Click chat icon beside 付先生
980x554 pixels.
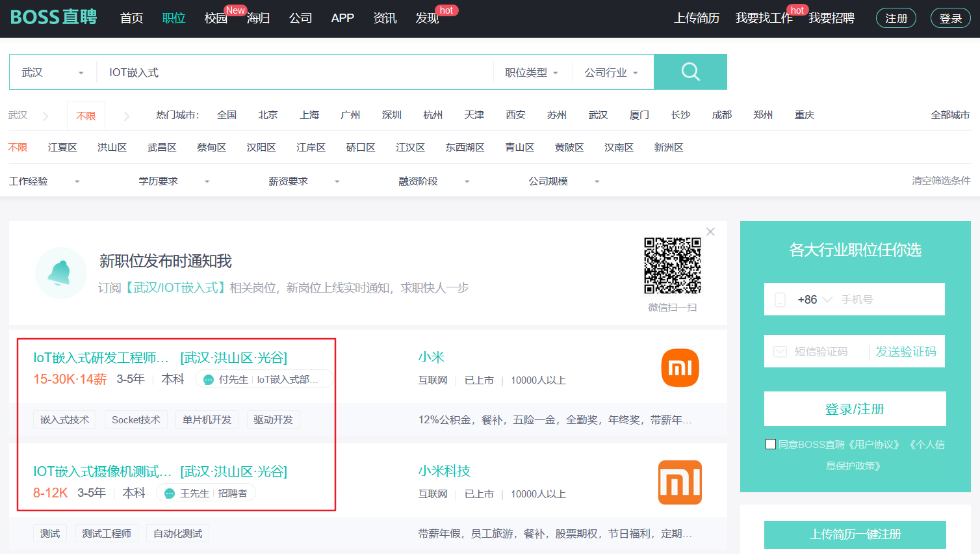[x=209, y=380]
